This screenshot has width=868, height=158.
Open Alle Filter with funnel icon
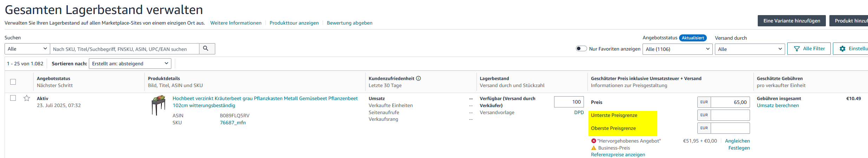point(809,49)
